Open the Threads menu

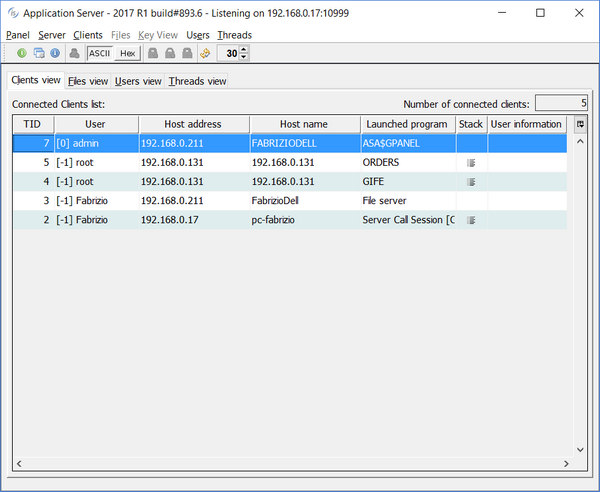click(235, 35)
